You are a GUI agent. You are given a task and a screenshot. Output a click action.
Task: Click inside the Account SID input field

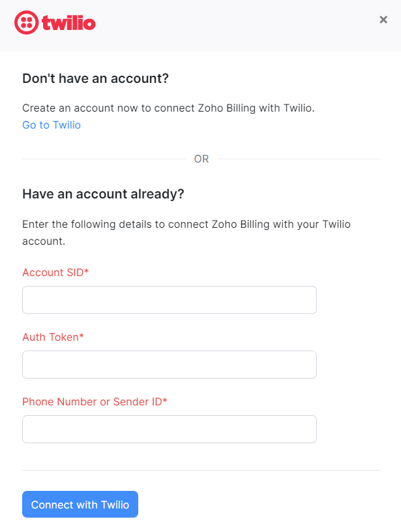[169, 300]
